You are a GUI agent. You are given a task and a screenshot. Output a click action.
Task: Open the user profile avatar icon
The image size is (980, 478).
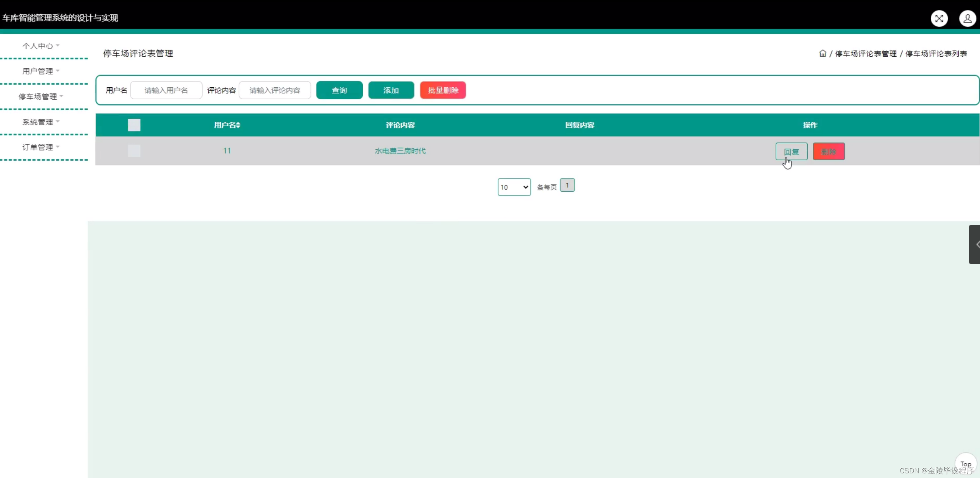click(x=967, y=18)
